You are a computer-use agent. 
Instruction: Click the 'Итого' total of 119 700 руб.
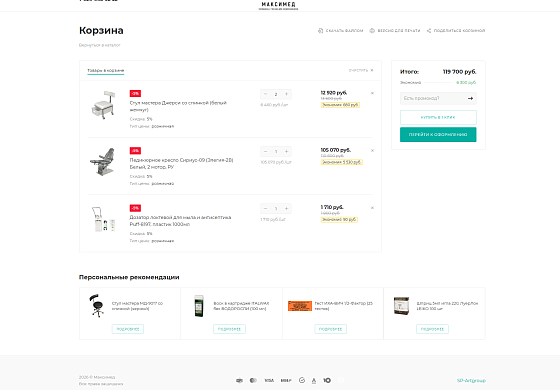[x=459, y=72]
